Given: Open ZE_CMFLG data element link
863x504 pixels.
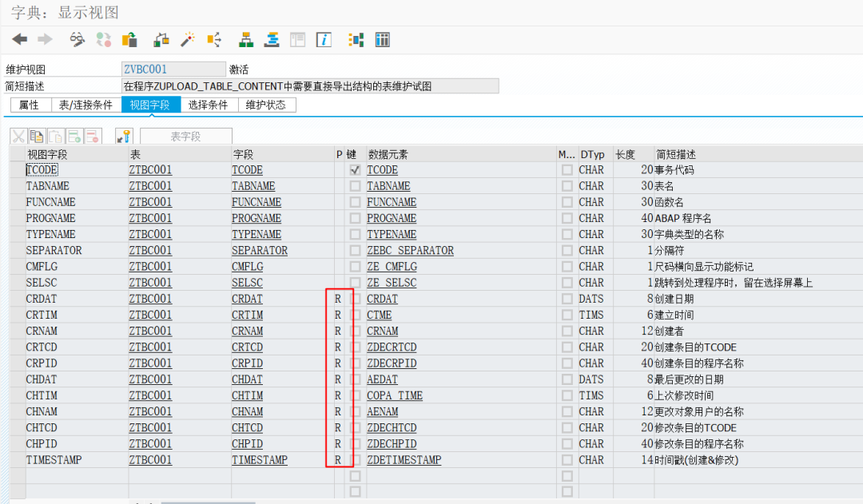Looking at the screenshot, I should tap(392, 267).
